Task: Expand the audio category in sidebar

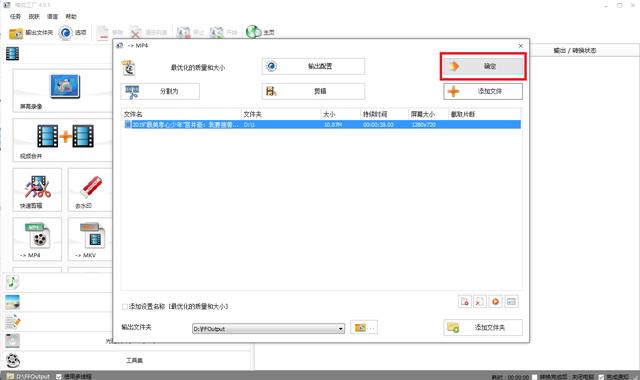Action: [12, 282]
